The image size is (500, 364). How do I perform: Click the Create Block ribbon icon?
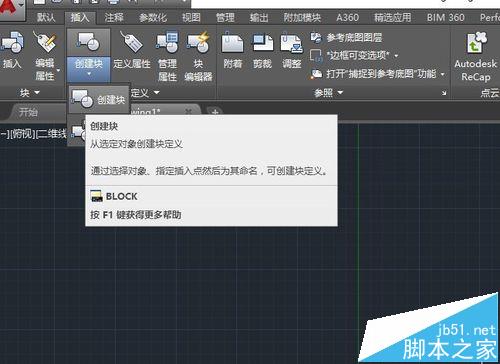pyautogui.click(x=88, y=42)
